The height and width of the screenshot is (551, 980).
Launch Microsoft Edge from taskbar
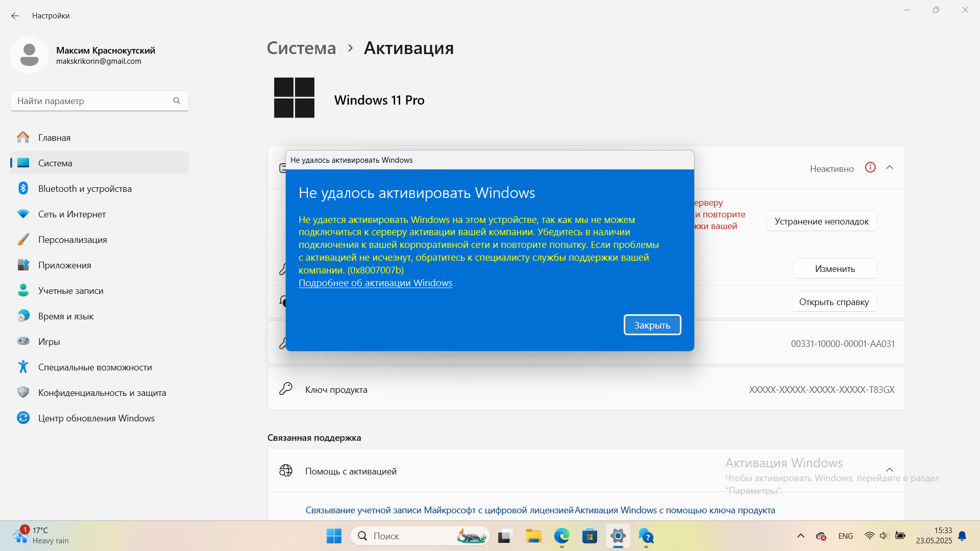point(562,536)
